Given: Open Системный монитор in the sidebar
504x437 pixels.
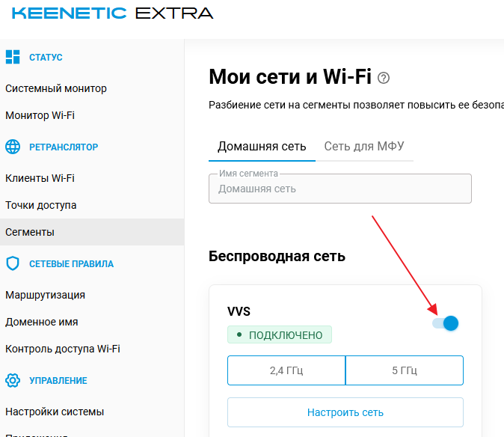Looking at the screenshot, I should tap(56, 88).
